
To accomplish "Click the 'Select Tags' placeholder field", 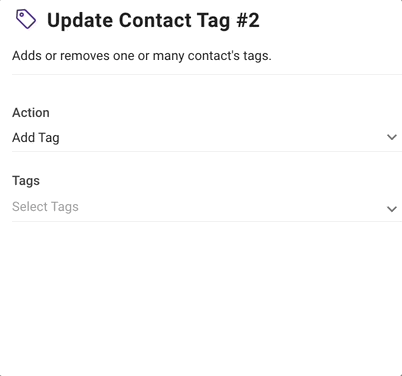I will (x=207, y=207).
